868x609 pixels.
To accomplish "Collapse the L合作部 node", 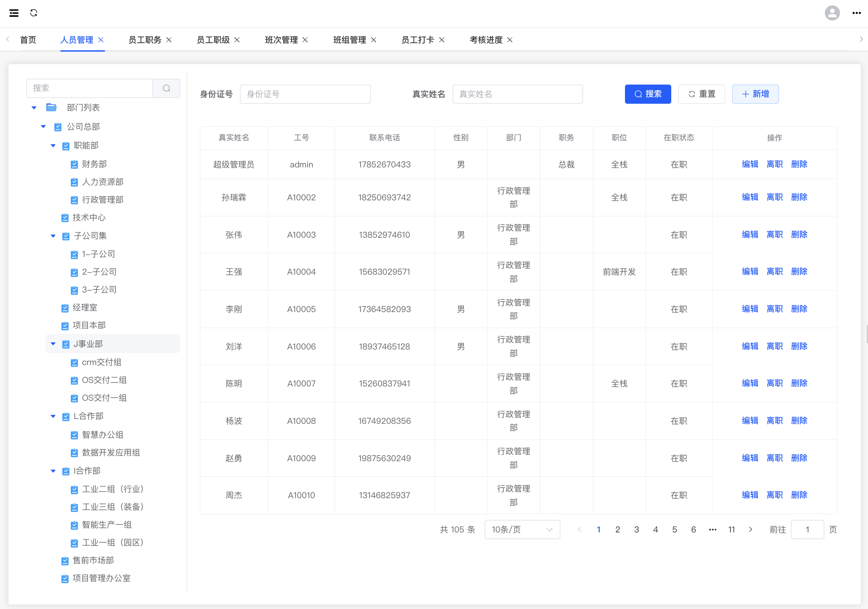I will pos(53,416).
